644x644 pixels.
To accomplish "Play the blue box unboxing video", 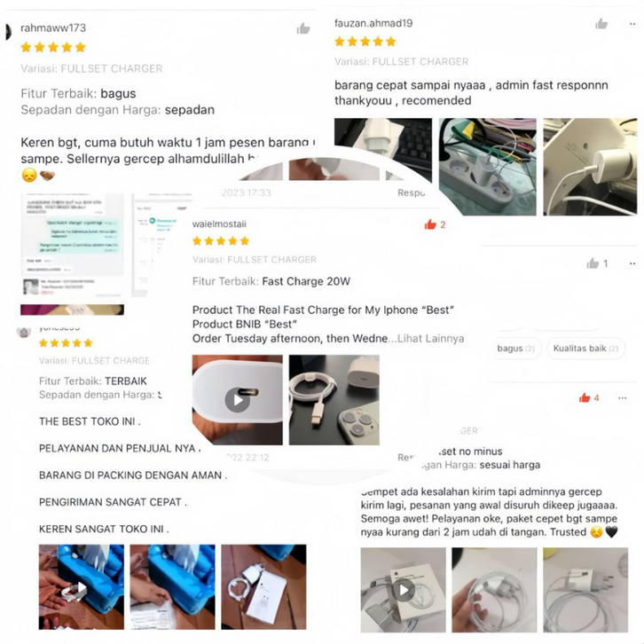I will coord(82,587).
